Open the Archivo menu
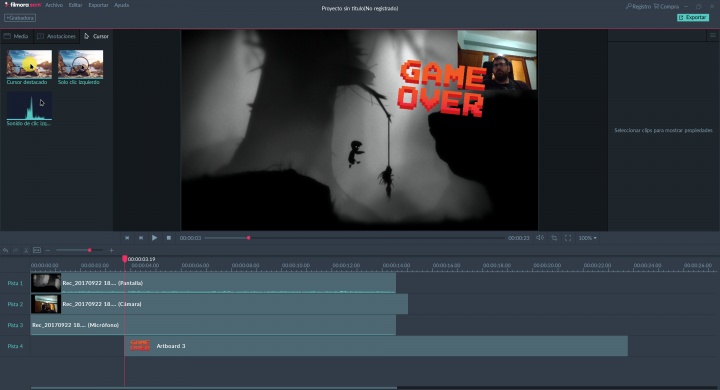 54,5
